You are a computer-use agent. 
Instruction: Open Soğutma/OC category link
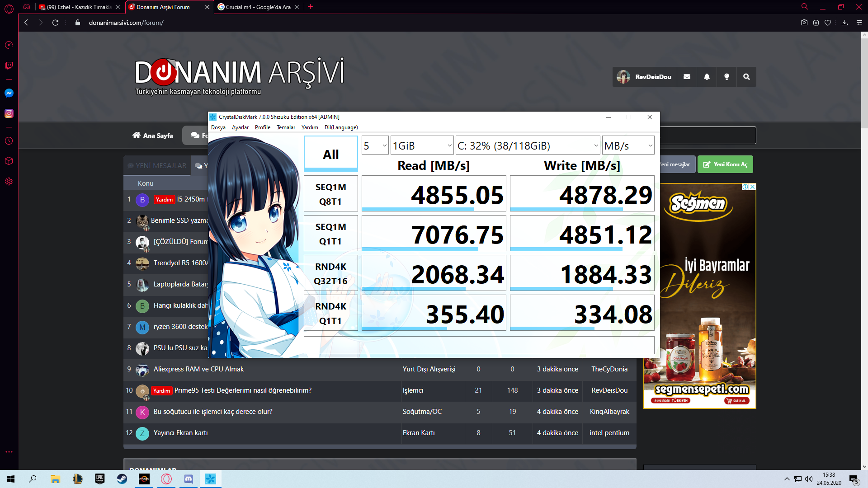click(422, 412)
